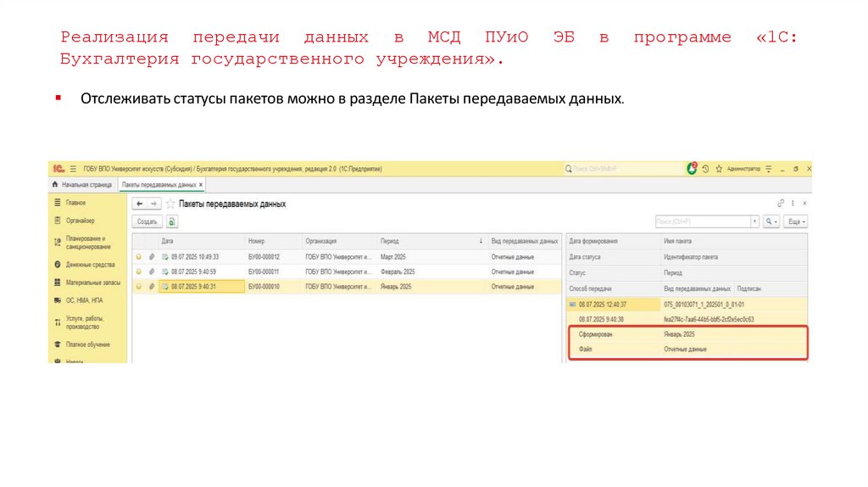Viewport: 868px width, 487px height.
Task: Open Планирование и санкционирование section
Action: click(88, 243)
